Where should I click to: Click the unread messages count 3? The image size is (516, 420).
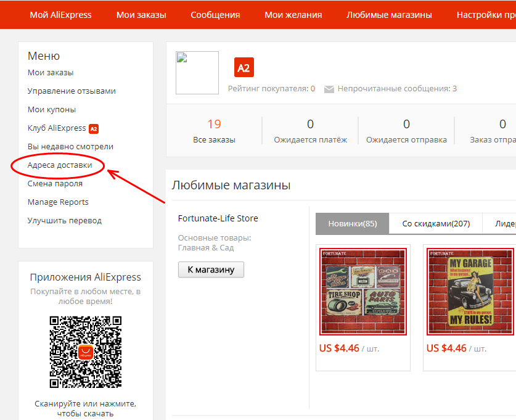coord(454,89)
